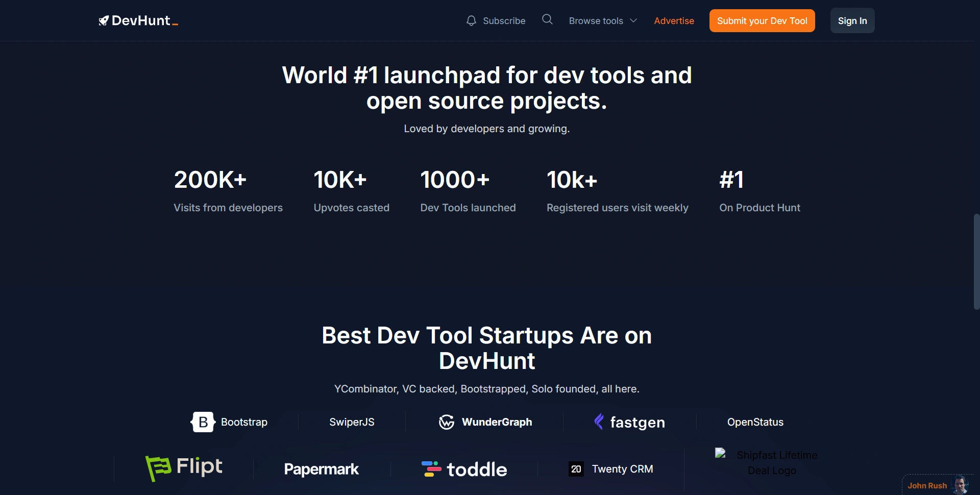The image size is (980, 495).
Task: Click 'Visits from developers' text
Action: pos(228,208)
